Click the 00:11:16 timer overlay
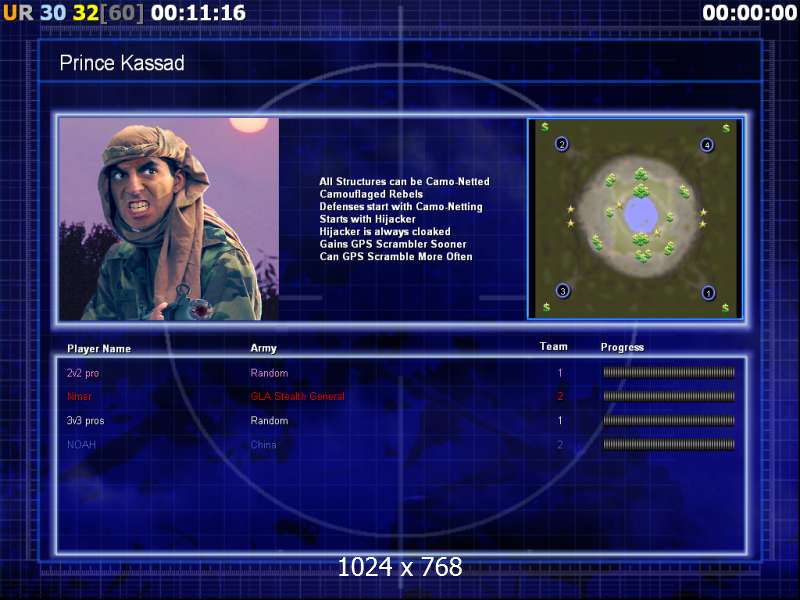The image size is (800, 600). coord(198,13)
